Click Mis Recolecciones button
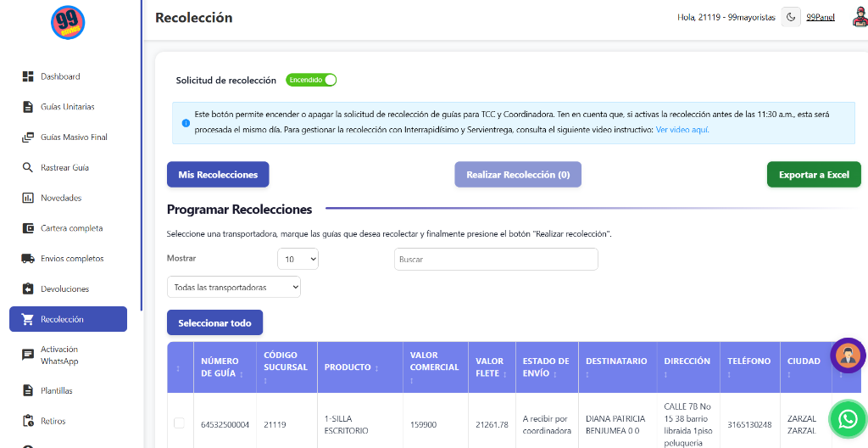 pos(218,175)
